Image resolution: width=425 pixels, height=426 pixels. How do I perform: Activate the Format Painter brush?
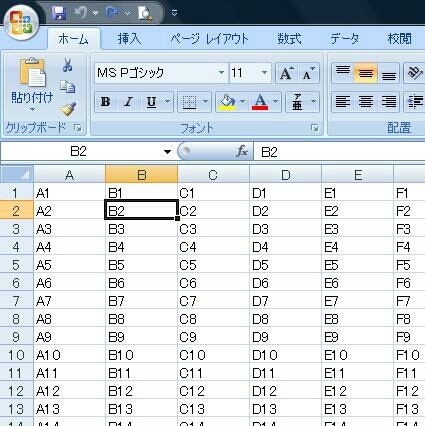(68, 109)
